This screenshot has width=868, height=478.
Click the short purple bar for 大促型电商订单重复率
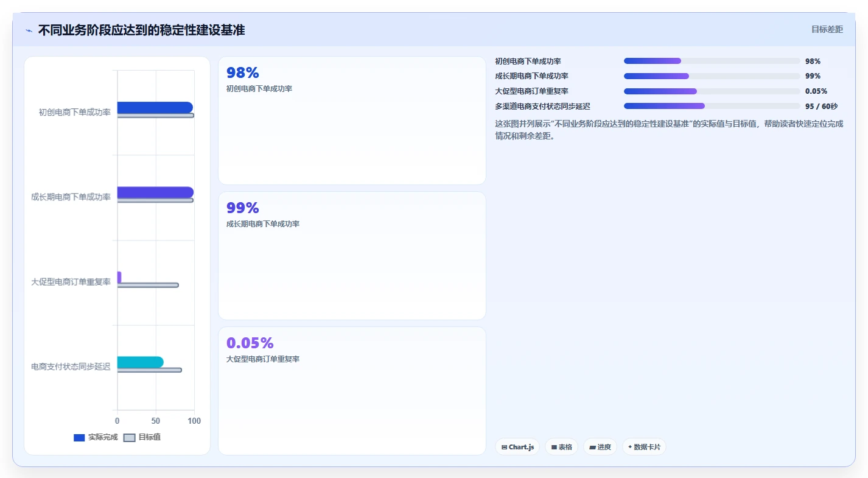click(119, 277)
